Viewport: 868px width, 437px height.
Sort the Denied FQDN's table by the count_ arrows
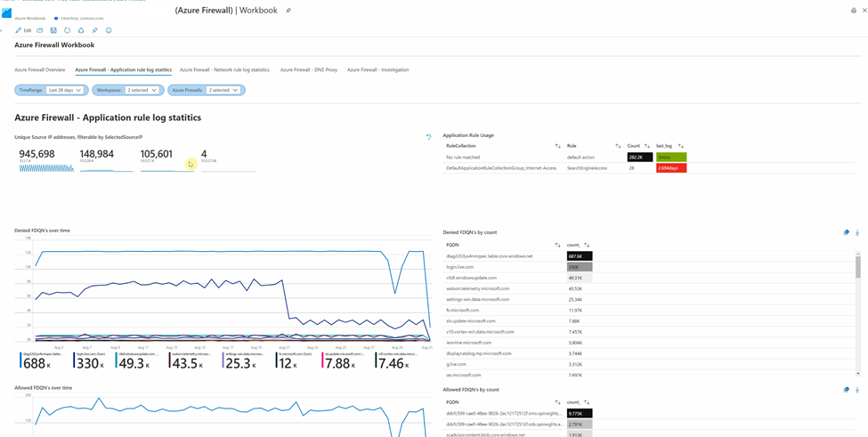[587, 245]
